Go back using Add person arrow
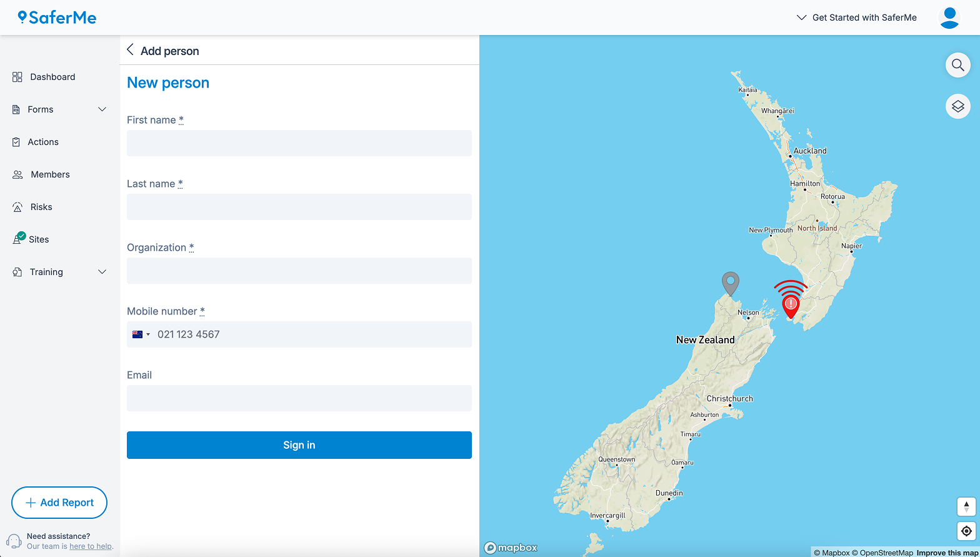This screenshot has height=557, width=980. [130, 50]
